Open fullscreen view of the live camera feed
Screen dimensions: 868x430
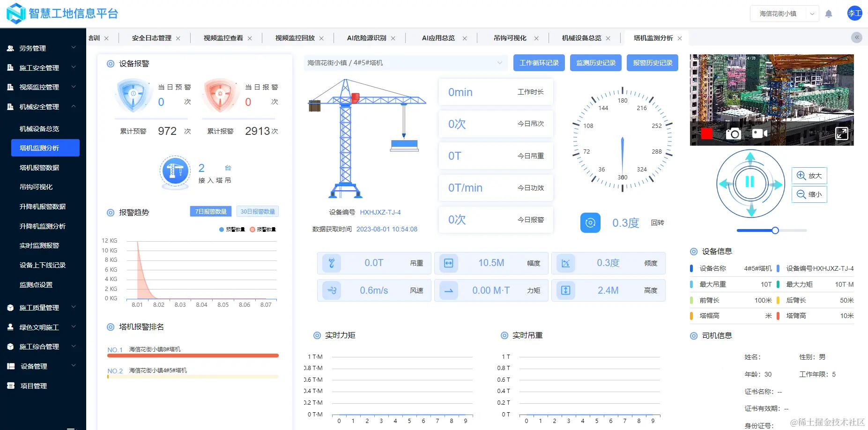tap(842, 133)
